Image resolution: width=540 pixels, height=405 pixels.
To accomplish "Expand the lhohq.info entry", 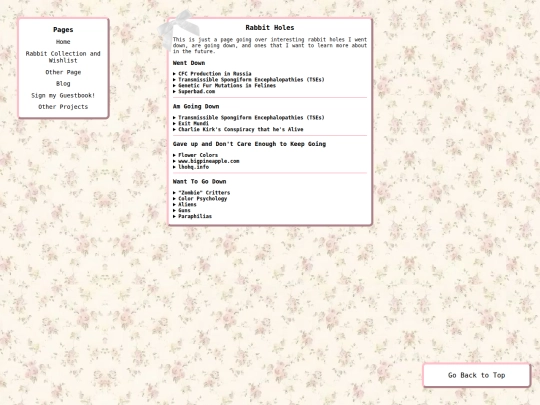I will click(191, 167).
